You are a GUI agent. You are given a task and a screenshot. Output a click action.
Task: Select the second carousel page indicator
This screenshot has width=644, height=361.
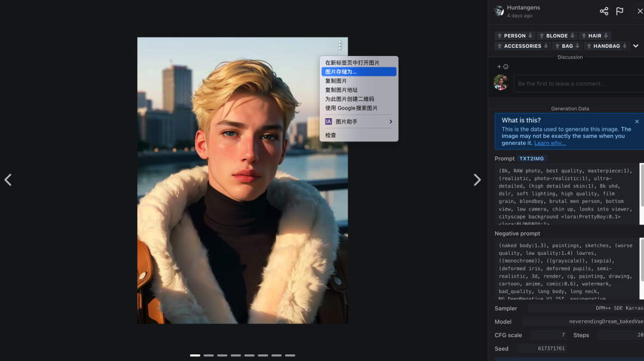tap(209, 355)
